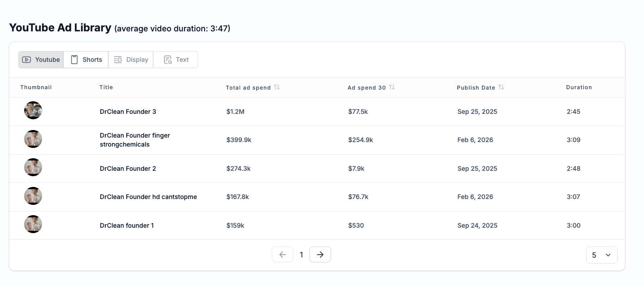Click thumbnail for DrClean Founder hd cantstopme
Screen dimensions: 644x286
pos(33,196)
